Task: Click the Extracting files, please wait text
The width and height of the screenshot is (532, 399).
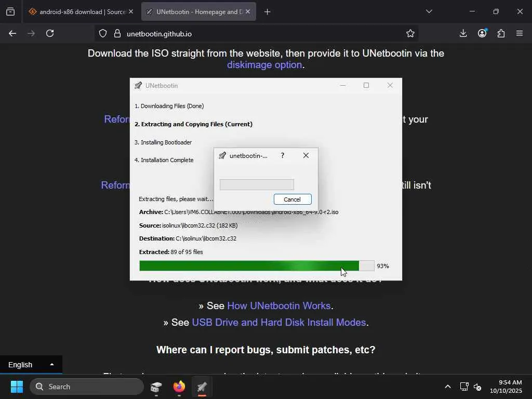Action: (x=176, y=199)
